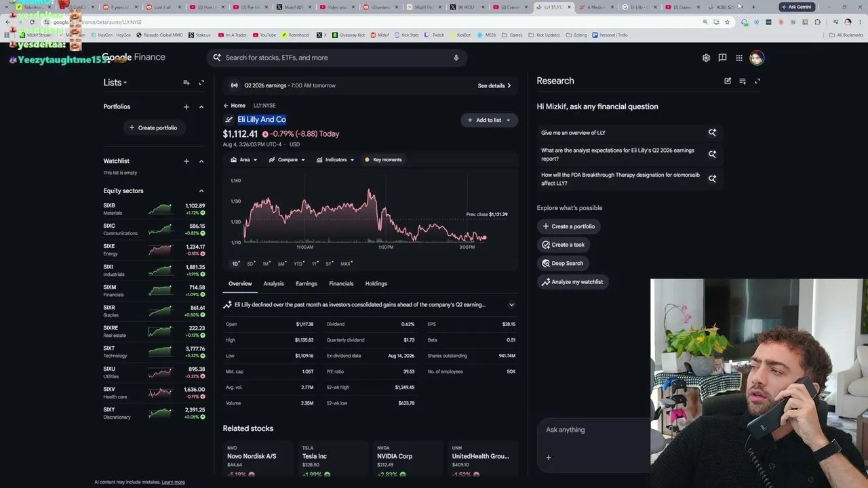Open the Area chart type dropdown
This screenshot has width=868, height=488.
click(243, 160)
